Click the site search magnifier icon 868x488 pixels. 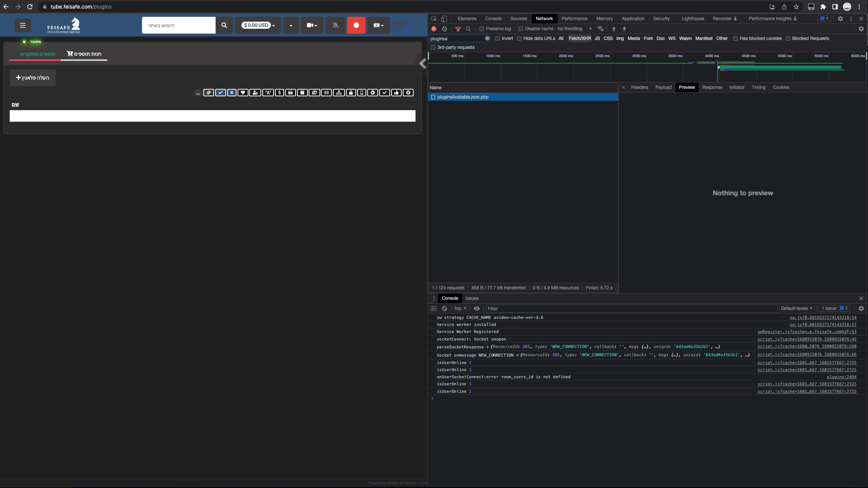tap(224, 25)
